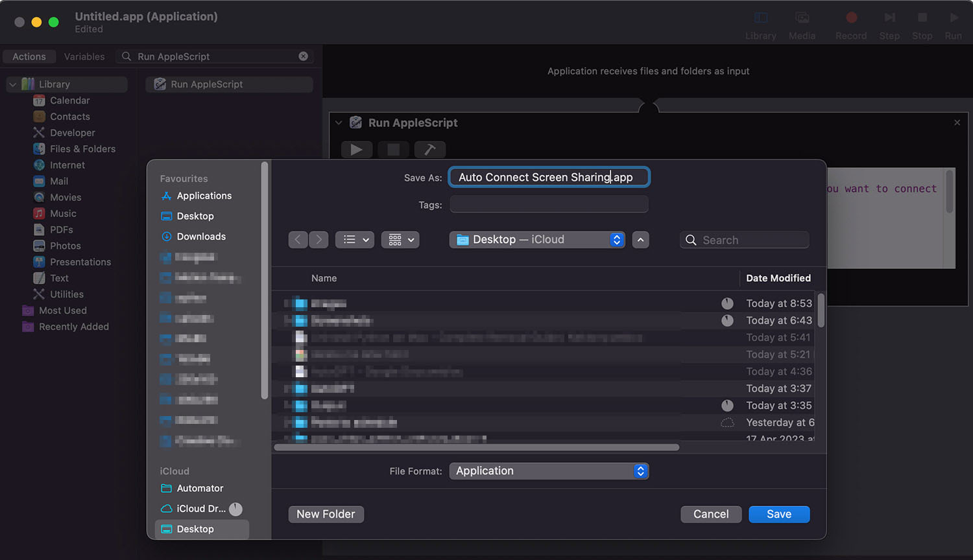Click horizontal scrollbar in file list
973x560 pixels.
tap(477, 447)
